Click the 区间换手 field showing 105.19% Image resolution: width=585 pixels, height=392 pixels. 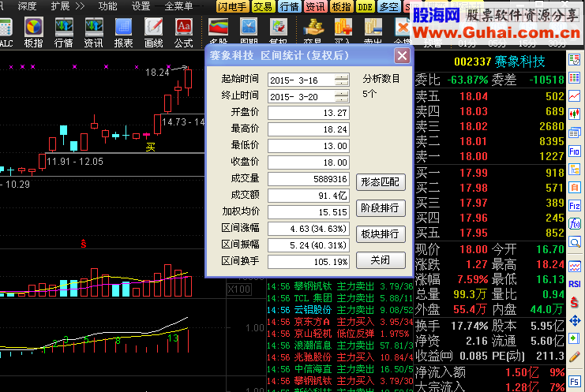(x=308, y=262)
